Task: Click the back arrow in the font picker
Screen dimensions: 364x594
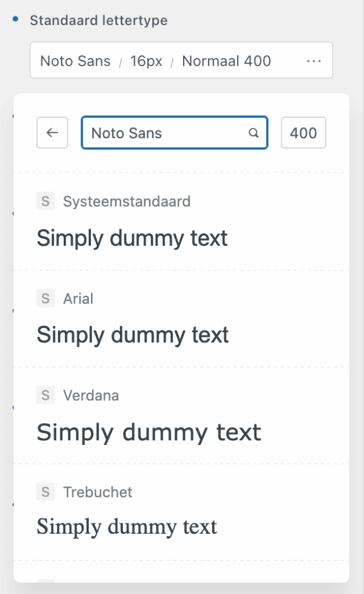Action: pyautogui.click(x=52, y=133)
